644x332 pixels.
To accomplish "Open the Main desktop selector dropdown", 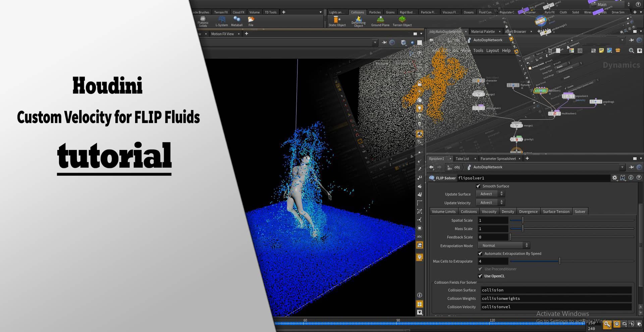I will [x=610, y=4].
